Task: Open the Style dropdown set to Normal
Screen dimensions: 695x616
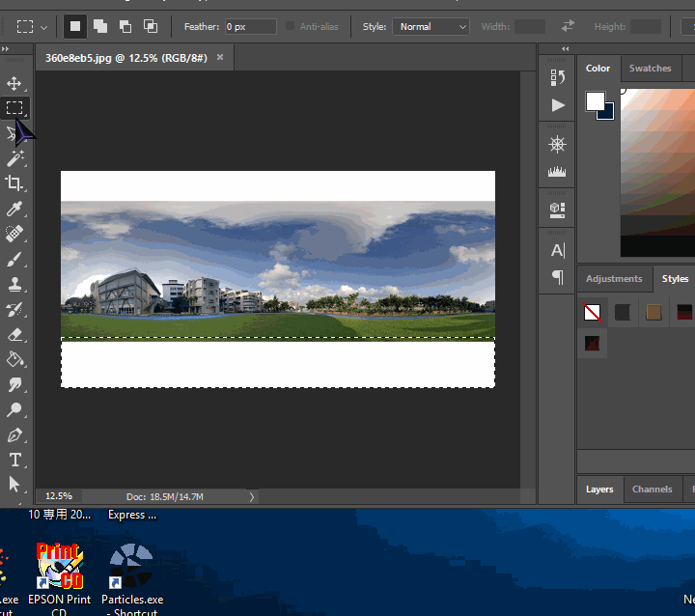Action: (x=431, y=26)
